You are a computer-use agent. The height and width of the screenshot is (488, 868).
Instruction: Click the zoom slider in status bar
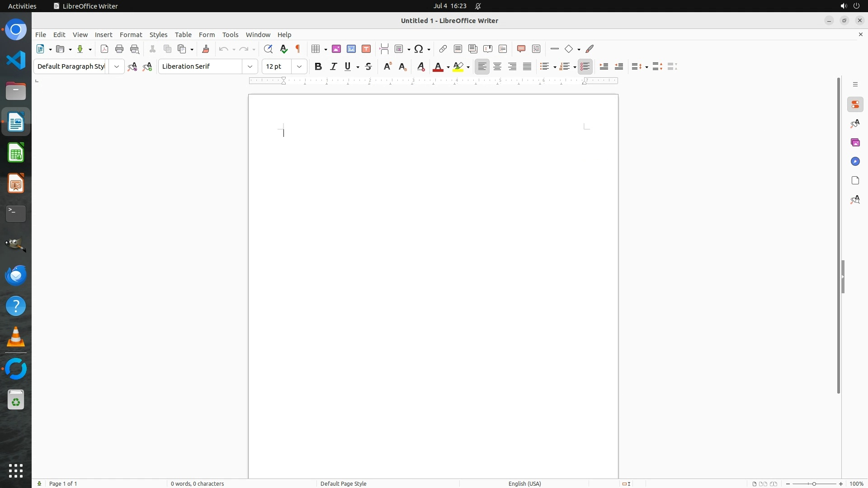tap(814, 483)
